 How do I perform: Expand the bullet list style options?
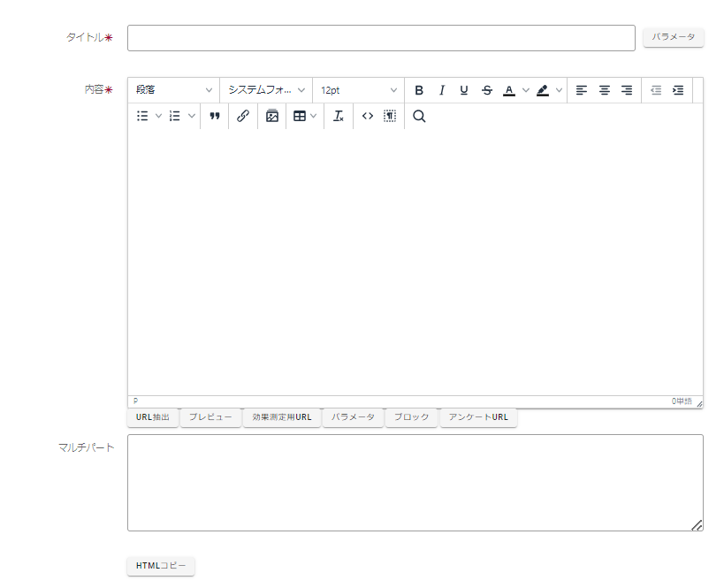tap(159, 116)
